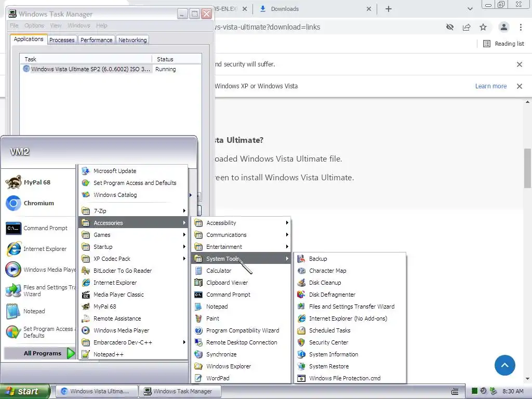Viewport: 532px width, 399px height.
Task: Expand the Startup folder submenu
Action: pyautogui.click(x=134, y=247)
